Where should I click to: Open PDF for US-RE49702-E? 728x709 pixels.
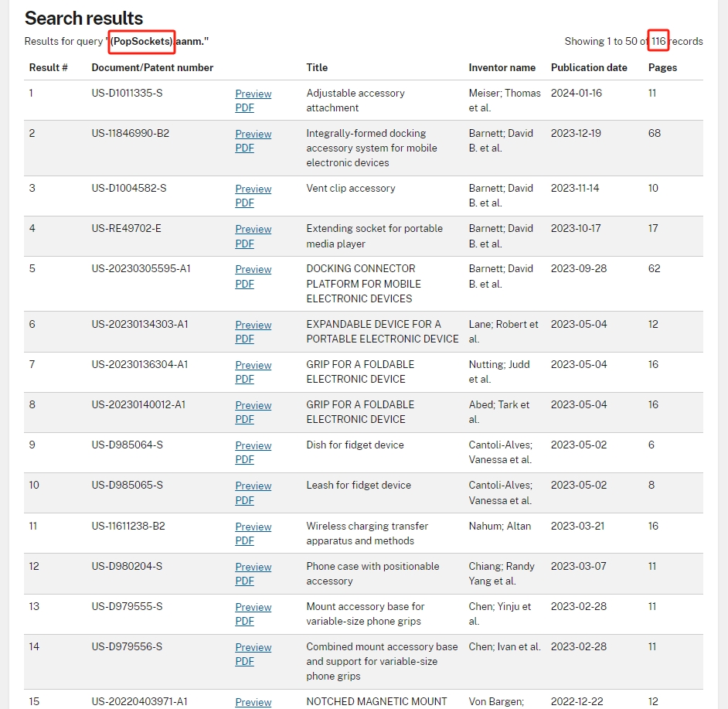[245, 244]
